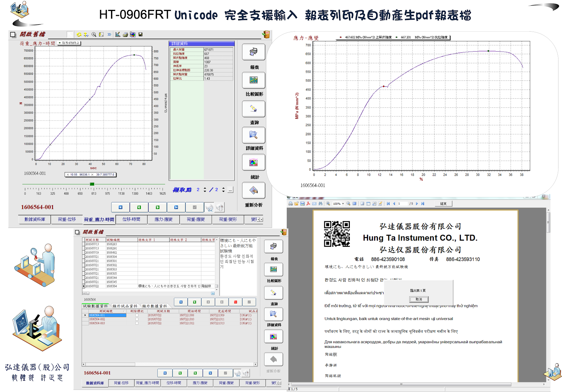The height and width of the screenshot is (392, 562).
Task: Click the second points stepper arrows beside 擷取點
Action: tap(223, 190)
